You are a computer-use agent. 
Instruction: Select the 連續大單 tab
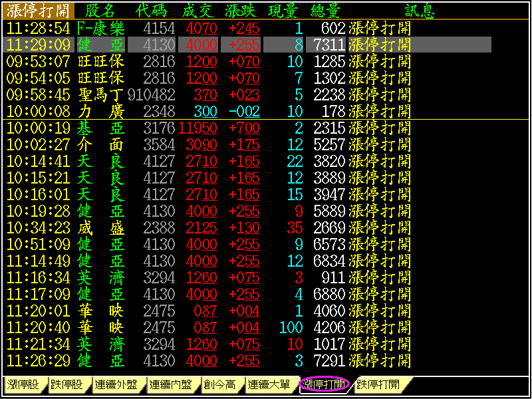point(269,384)
